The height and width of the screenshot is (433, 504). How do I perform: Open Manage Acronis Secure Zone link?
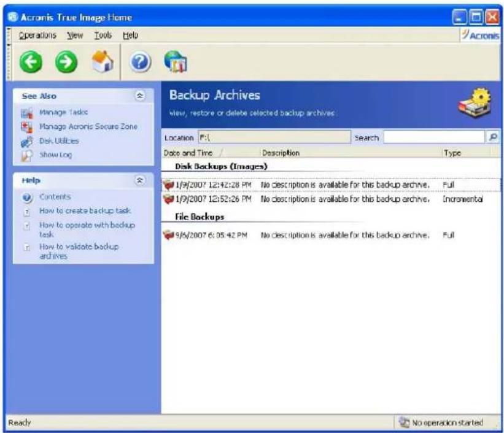tap(88, 126)
